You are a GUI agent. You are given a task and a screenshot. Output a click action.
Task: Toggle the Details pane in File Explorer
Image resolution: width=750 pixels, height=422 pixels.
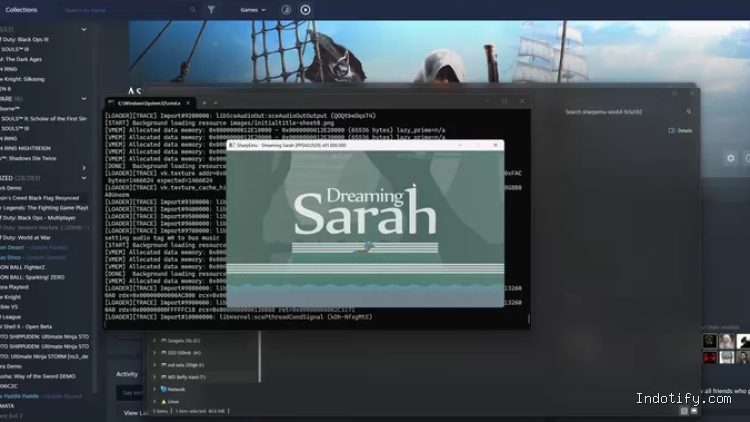pos(680,131)
